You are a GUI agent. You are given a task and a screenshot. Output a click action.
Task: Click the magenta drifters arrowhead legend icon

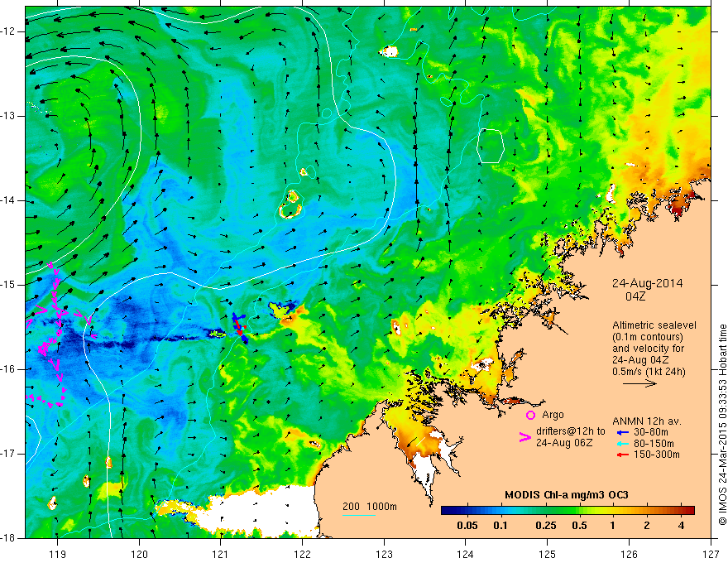pos(524,437)
